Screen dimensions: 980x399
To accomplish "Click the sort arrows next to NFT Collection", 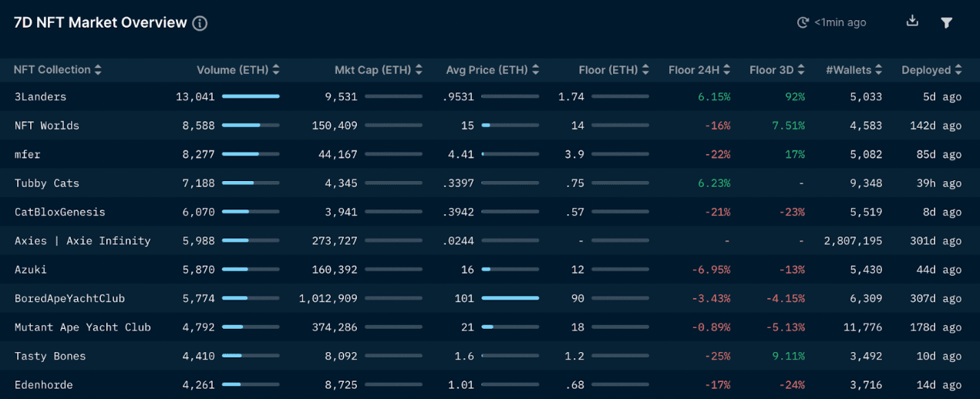I will [98, 70].
